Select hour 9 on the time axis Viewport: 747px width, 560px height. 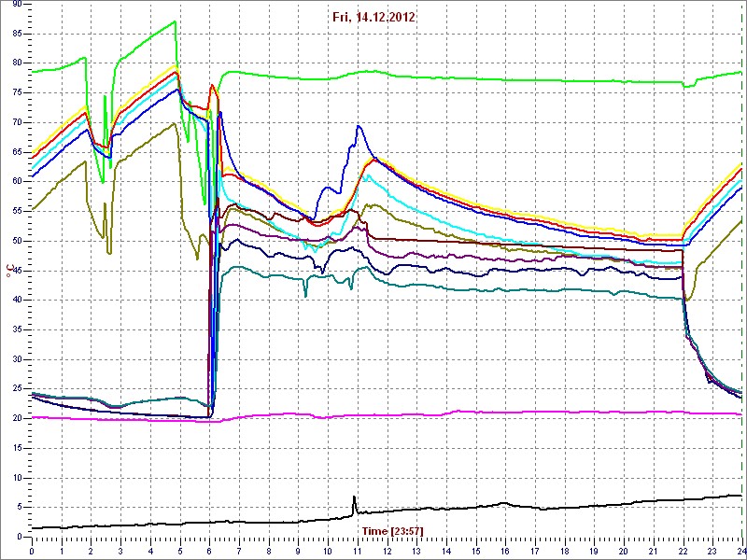pos(298,551)
